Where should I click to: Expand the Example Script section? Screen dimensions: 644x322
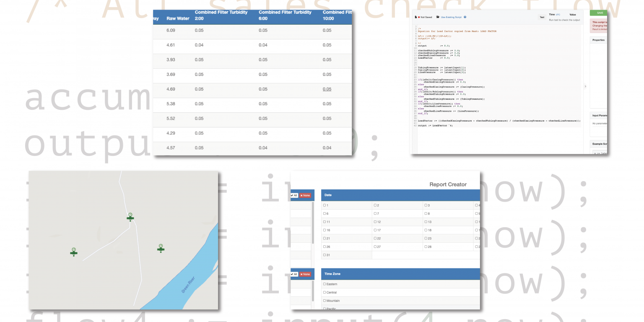tap(599, 144)
